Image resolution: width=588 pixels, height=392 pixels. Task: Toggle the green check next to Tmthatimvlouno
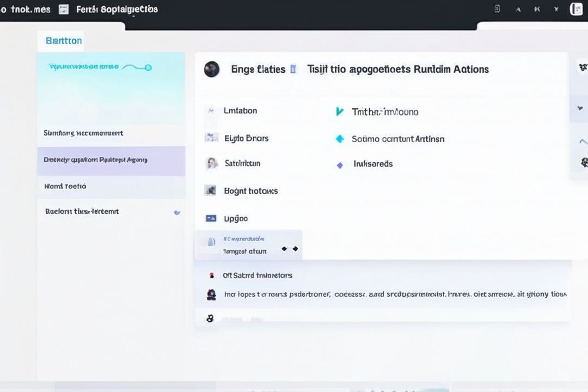tap(340, 112)
